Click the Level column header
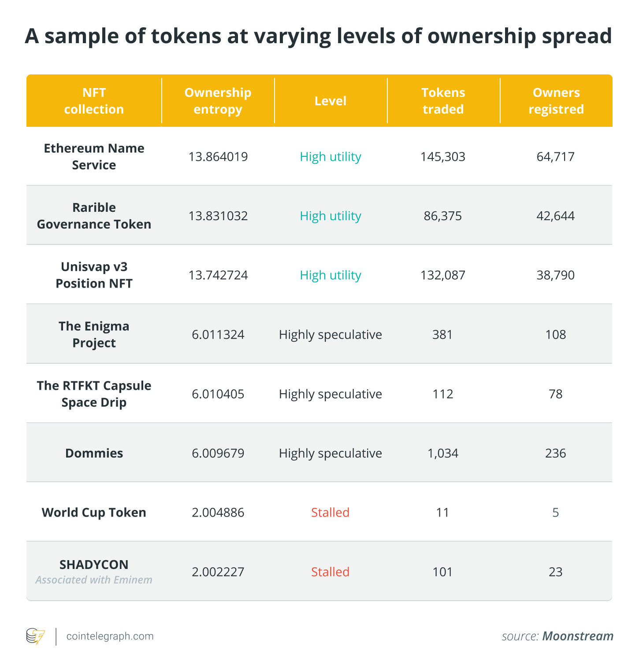 coord(330,101)
